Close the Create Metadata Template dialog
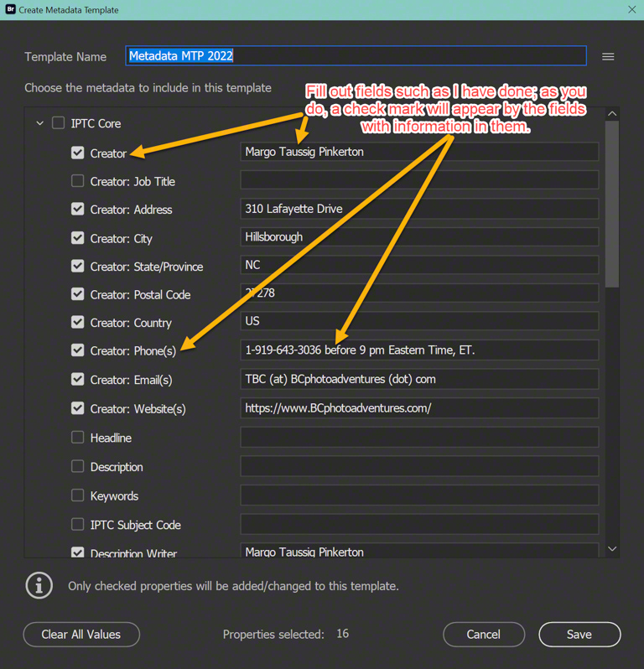This screenshot has width=644, height=669. click(x=631, y=9)
